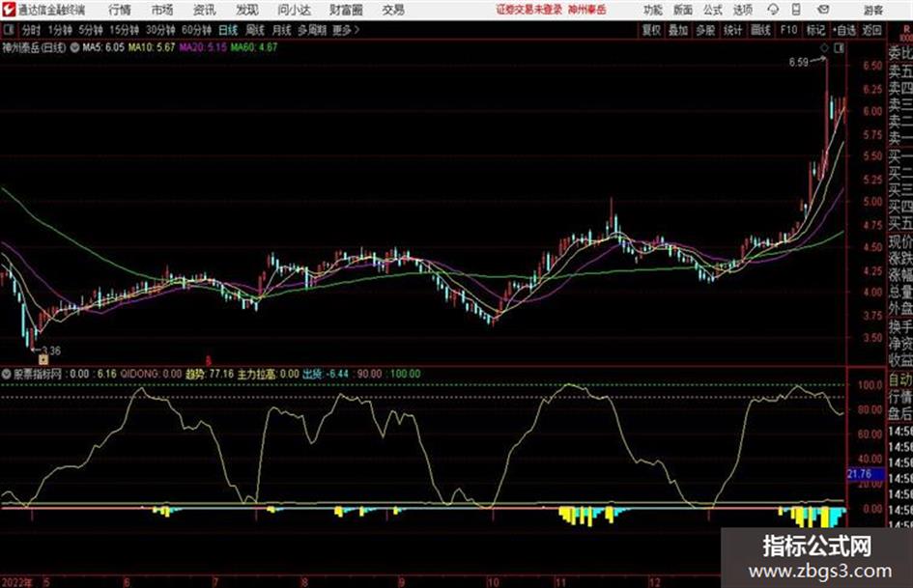Viewport: 913px width, 588px height.
Task: Click the MA20: 5.15 label
Action: (x=203, y=47)
